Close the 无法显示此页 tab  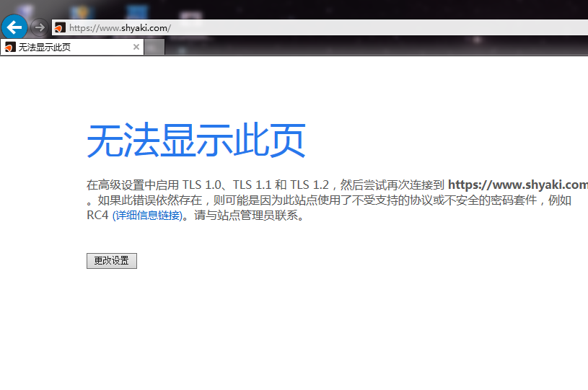coord(136,47)
